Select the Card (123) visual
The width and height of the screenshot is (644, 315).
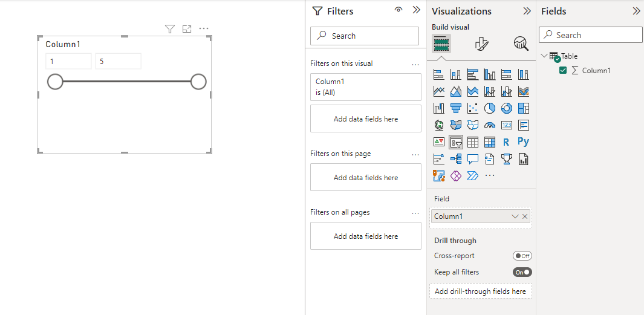pyautogui.click(x=506, y=125)
